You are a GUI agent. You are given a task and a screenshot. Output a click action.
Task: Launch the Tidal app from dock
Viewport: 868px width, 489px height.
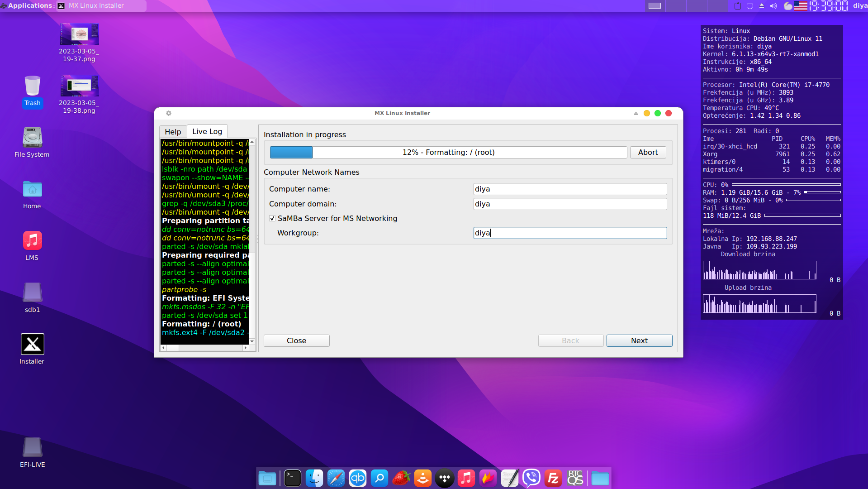(445, 478)
